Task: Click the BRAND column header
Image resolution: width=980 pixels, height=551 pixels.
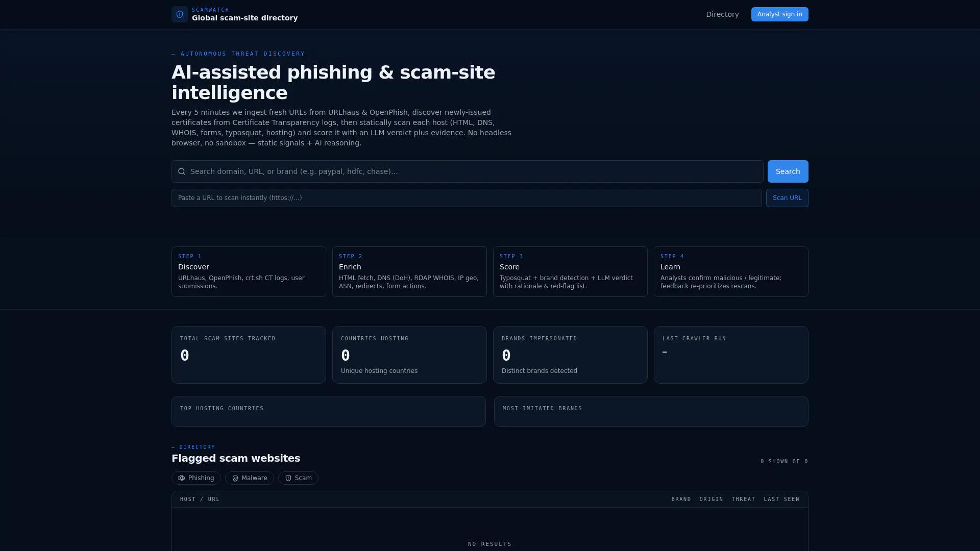Action: pyautogui.click(x=681, y=499)
